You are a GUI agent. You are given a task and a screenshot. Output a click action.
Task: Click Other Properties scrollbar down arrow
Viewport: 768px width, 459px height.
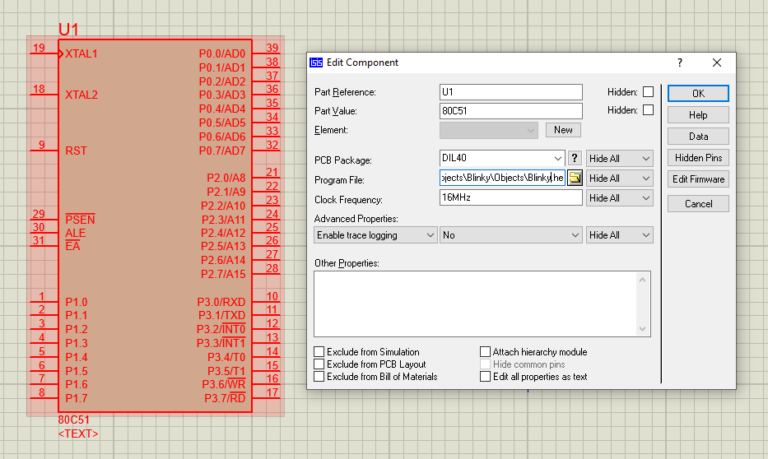[x=642, y=329]
